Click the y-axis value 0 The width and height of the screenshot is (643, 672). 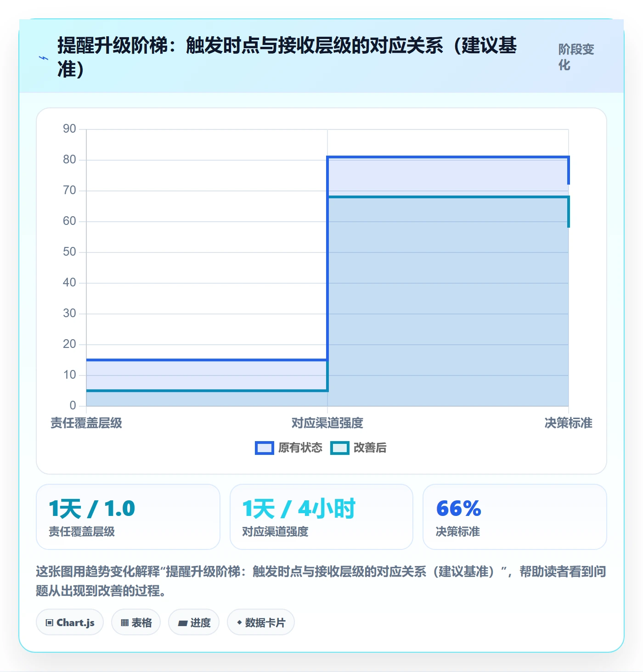73,406
